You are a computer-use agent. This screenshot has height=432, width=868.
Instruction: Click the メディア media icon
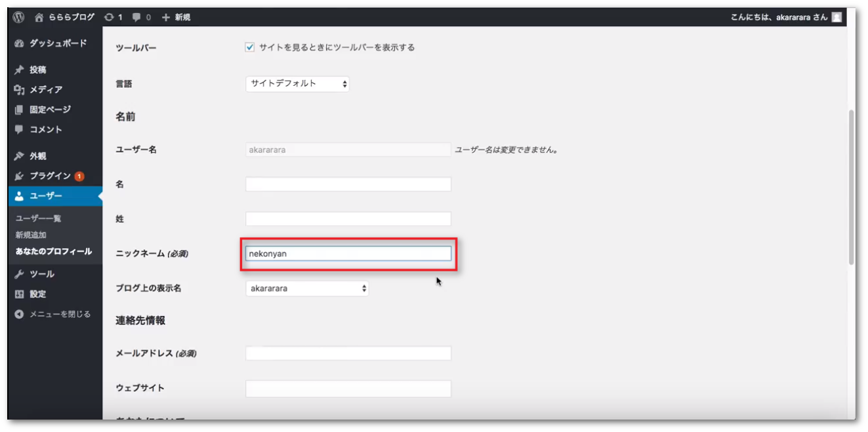(x=19, y=90)
